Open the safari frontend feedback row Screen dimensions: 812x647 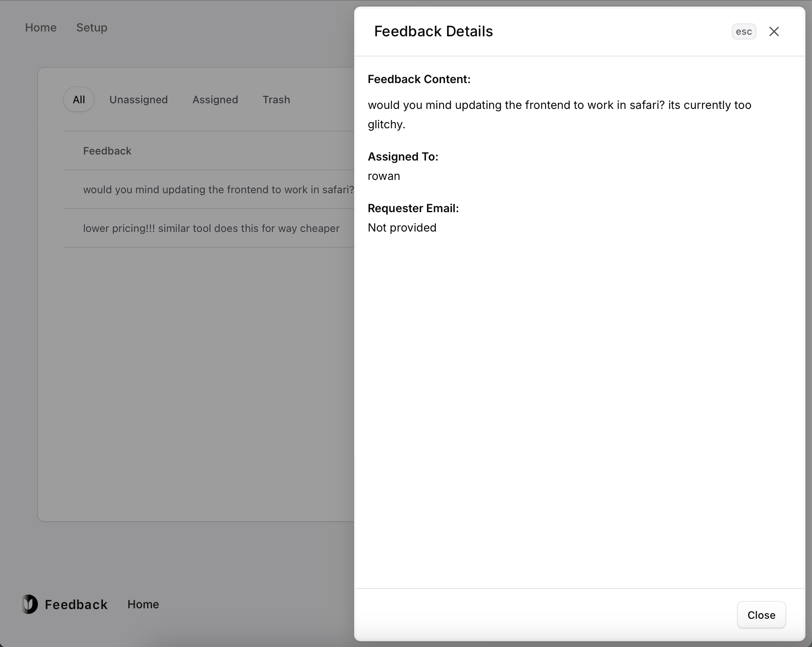(218, 190)
